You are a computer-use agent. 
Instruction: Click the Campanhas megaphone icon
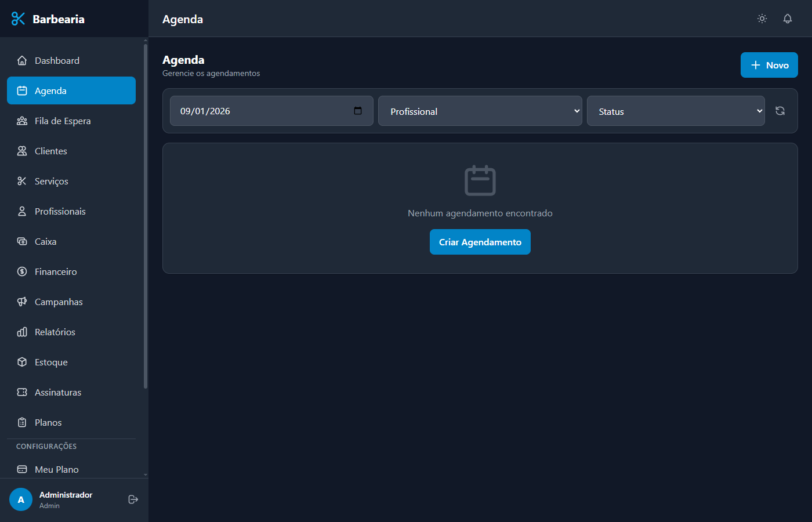click(22, 302)
